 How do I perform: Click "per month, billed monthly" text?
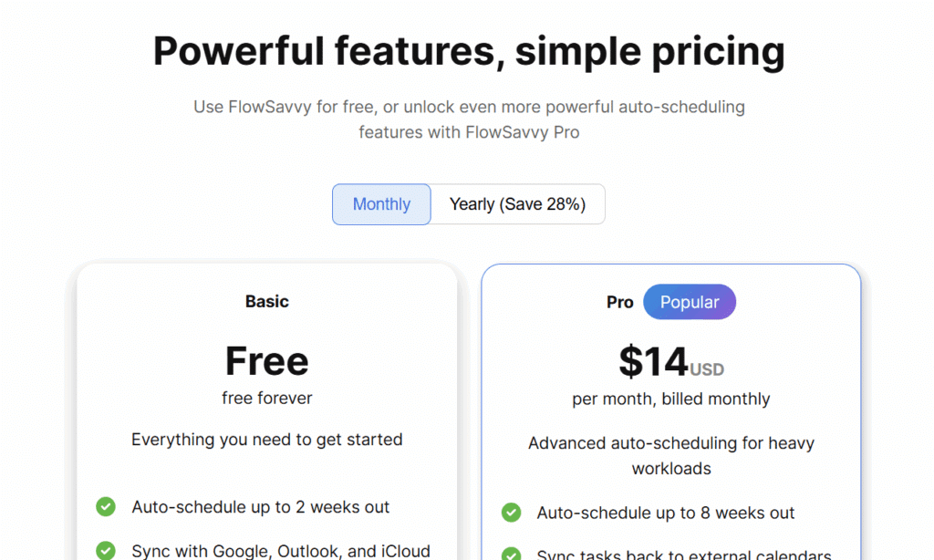click(671, 399)
